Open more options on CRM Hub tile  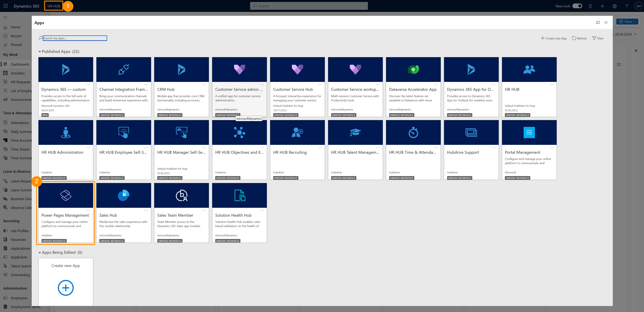(x=204, y=85)
